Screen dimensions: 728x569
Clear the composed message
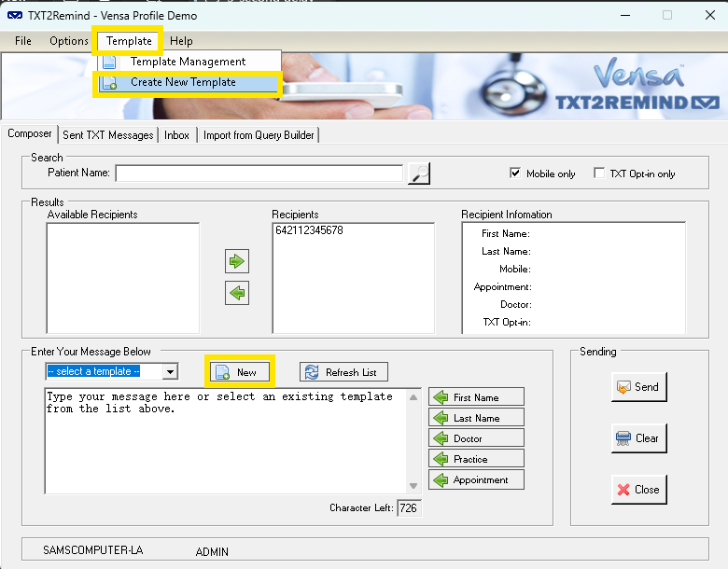click(638, 437)
